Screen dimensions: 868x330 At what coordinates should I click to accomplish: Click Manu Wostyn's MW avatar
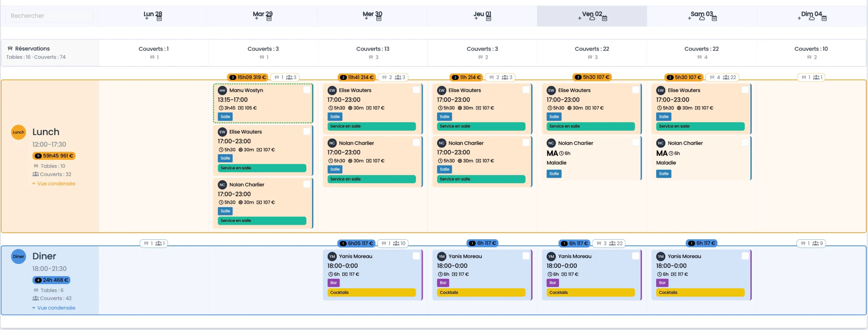coord(222,90)
